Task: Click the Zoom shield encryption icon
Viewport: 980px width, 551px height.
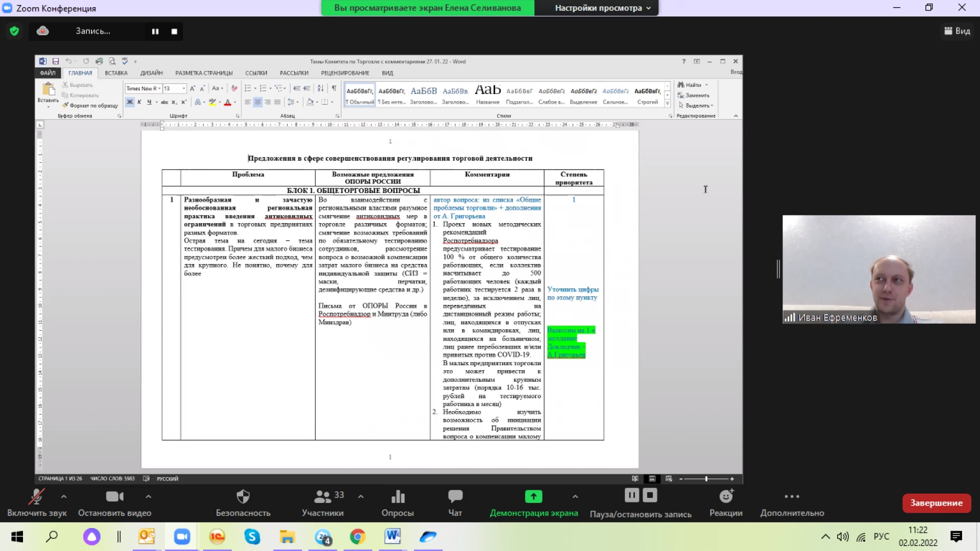Action: (x=14, y=31)
